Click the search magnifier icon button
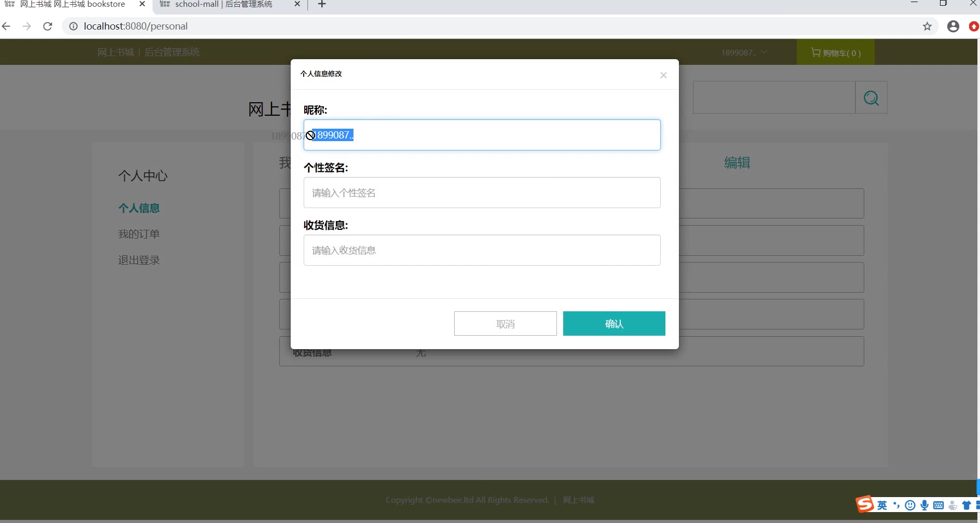This screenshot has height=523, width=980. click(x=871, y=98)
